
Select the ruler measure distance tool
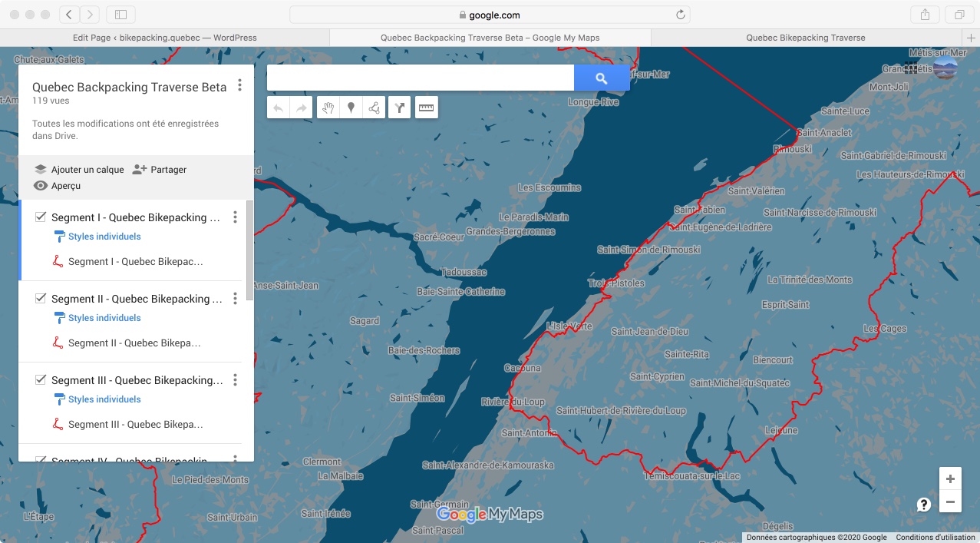pos(427,108)
